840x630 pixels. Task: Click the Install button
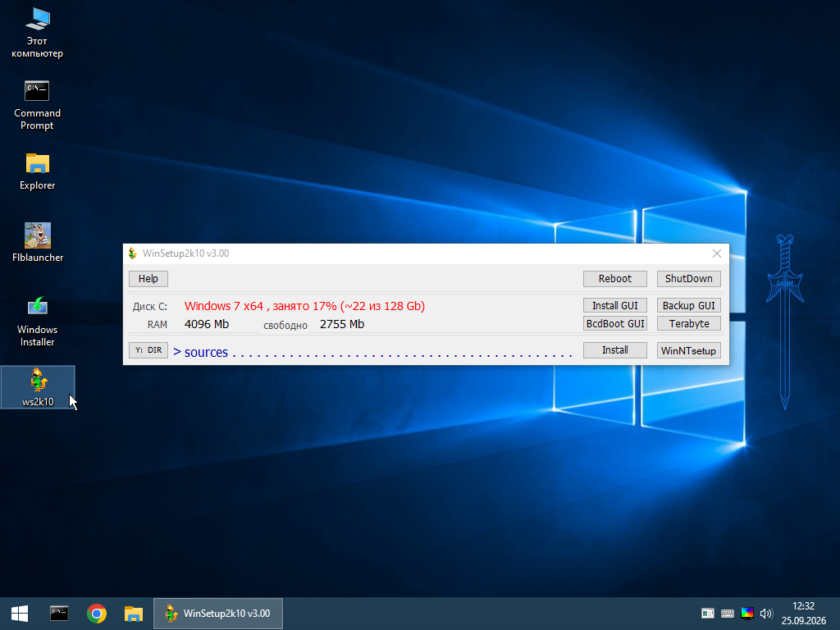point(615,350)
